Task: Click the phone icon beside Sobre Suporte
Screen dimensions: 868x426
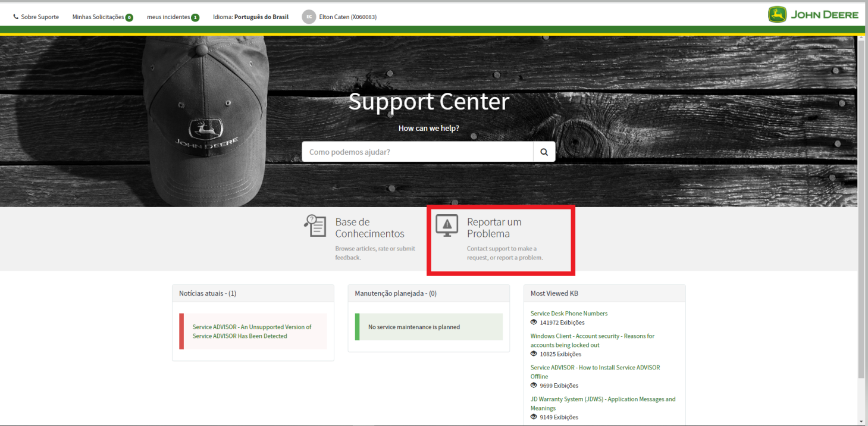Action: tap(16, 17)
